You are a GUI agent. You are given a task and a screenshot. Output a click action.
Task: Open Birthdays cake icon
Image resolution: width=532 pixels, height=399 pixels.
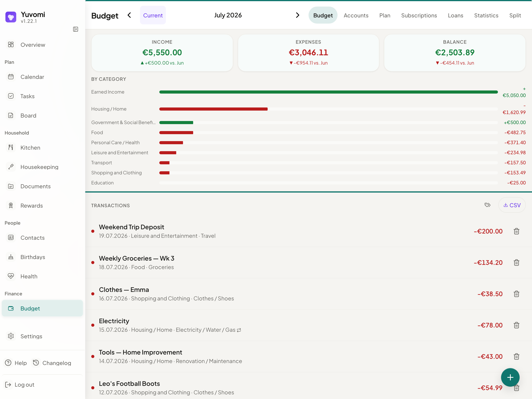[x=11, y=257]
